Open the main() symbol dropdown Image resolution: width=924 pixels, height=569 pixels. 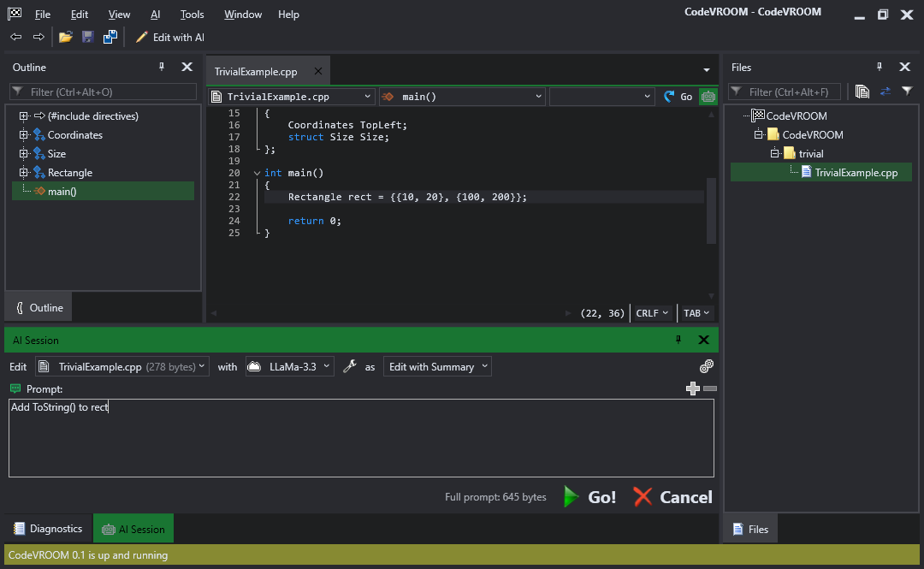(462, 97)
